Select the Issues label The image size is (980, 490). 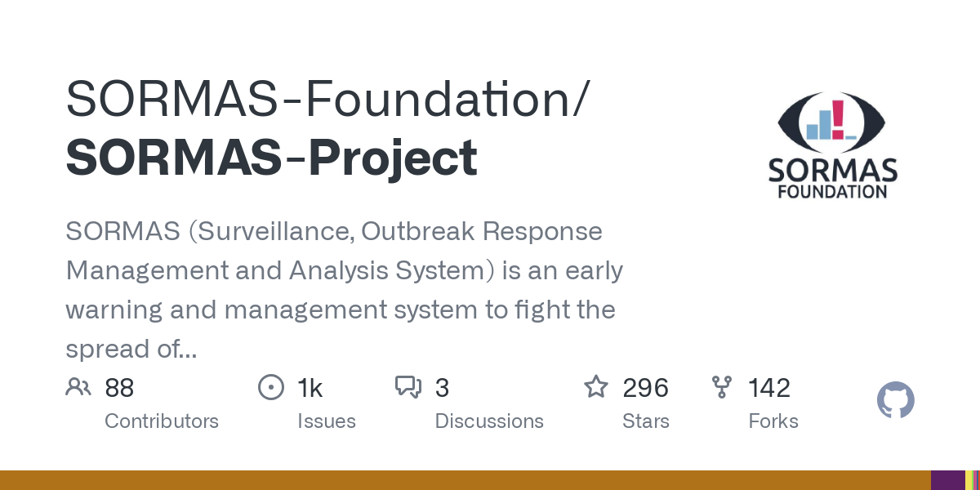click(x=326, y=421)
